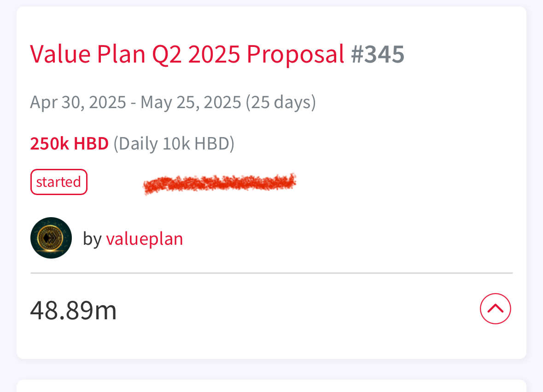The image size is (543, 392).
Task: Click the word Proposal in the title
Action: click(x=295, y=55)
